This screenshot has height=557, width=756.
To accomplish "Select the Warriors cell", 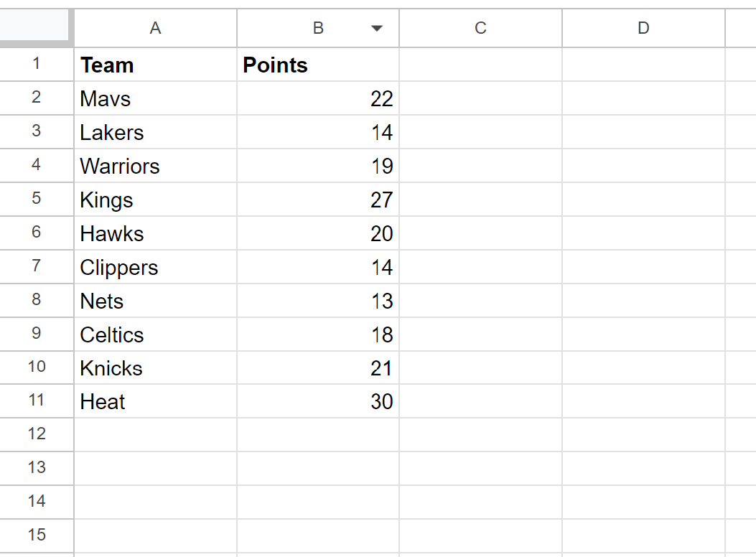I will tap(155, 166).
